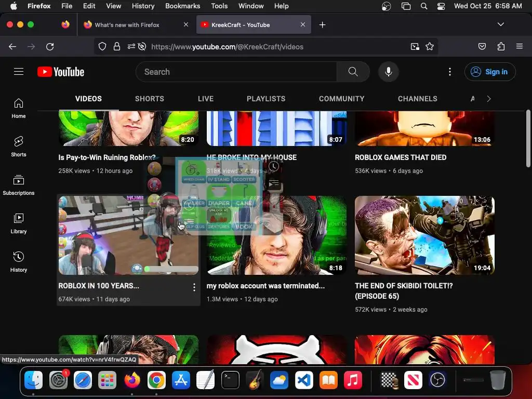
Task: Show site security padlock info
Action: click(x=117, y=46)
